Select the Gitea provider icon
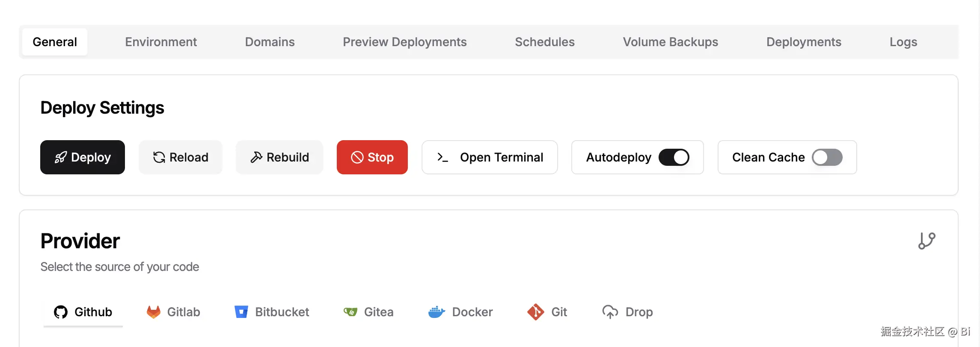 click(350, 312)
